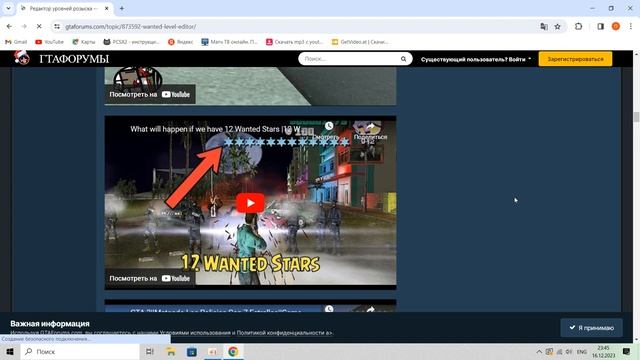
Task: Open the Chrome profile avatar
Action: click(x=616, y=26)
